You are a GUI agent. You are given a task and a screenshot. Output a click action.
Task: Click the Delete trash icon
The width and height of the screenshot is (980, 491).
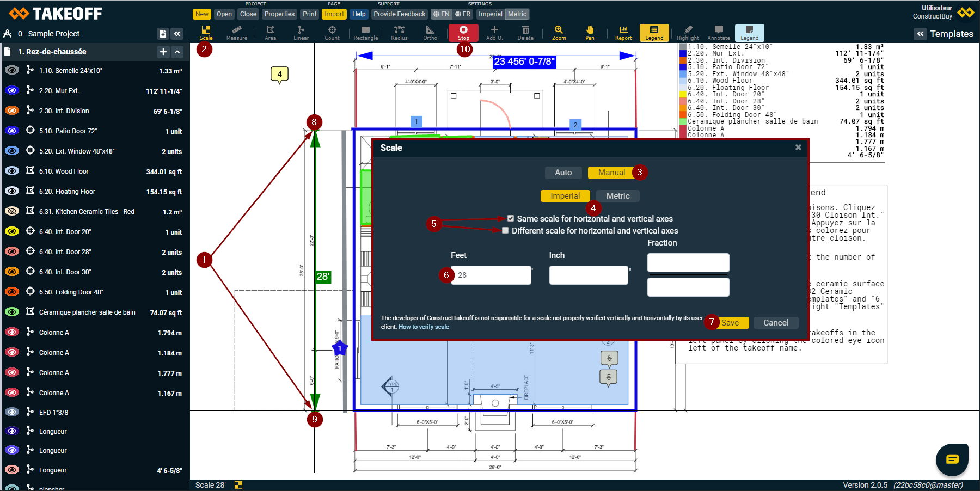525,32
